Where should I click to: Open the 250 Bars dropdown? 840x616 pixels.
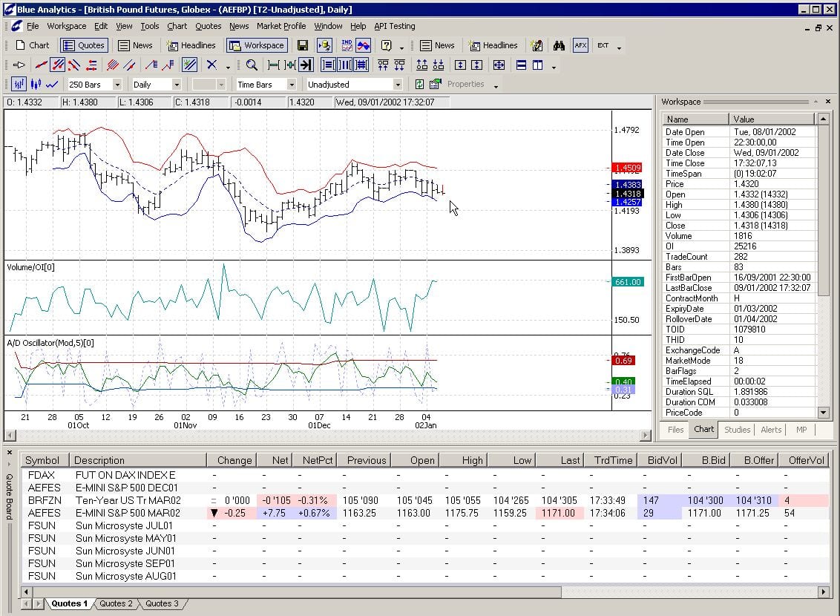pos(119,84)
